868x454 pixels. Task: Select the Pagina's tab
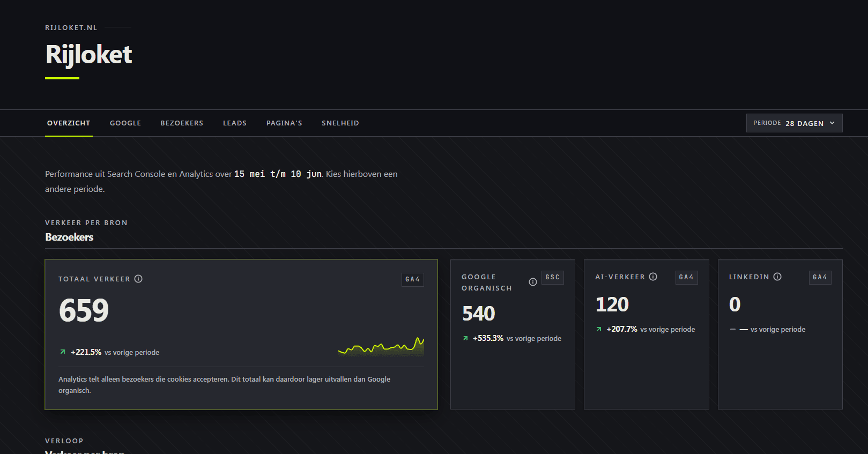point(284,123)
